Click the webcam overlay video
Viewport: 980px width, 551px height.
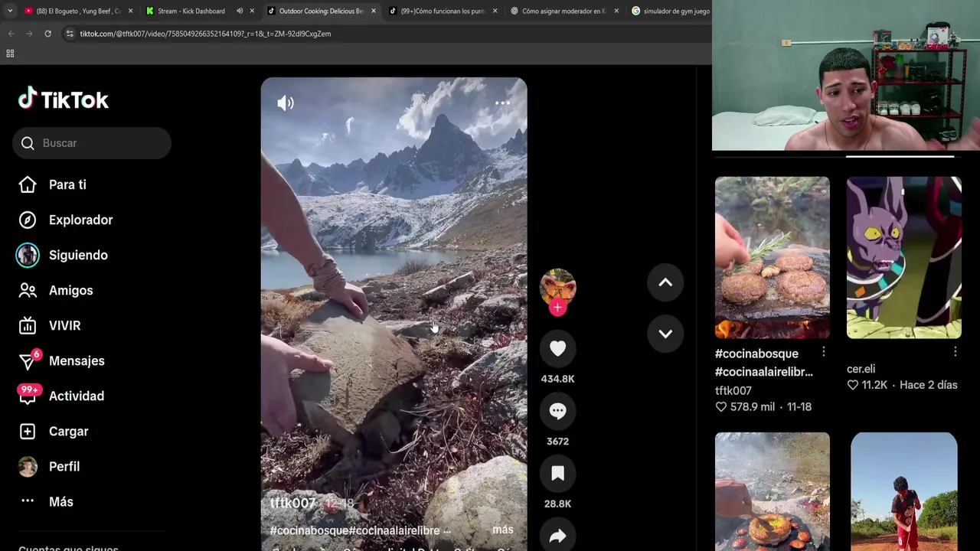coord(846,75)
